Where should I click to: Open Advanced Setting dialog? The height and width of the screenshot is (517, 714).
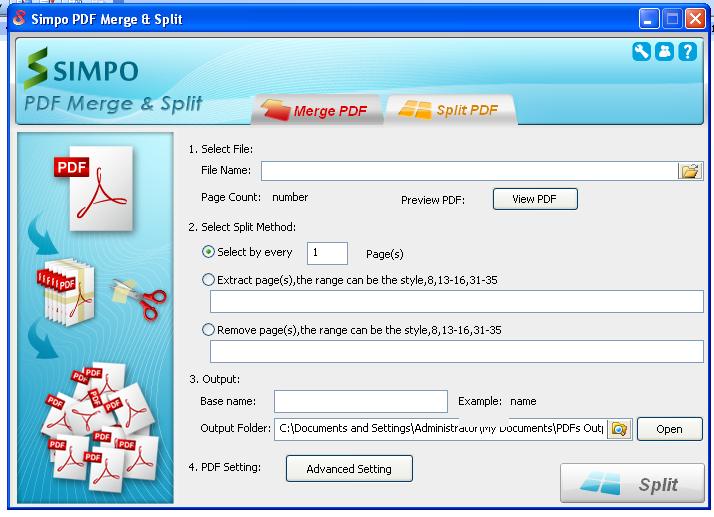(x=349, y=469)
